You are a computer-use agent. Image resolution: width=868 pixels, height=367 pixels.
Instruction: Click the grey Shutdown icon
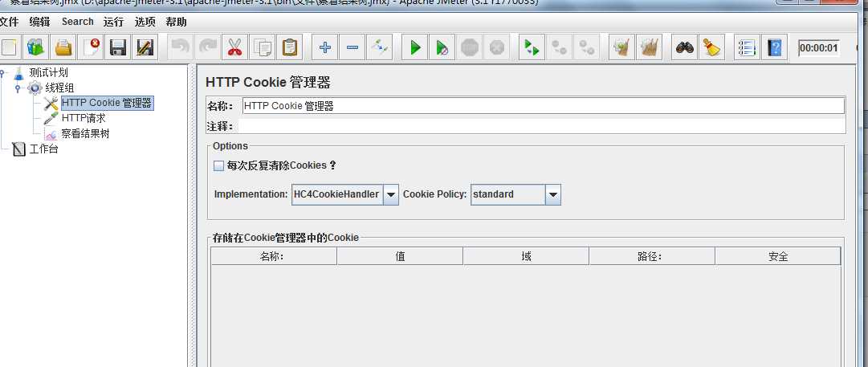pyautogui.click(x=496, y=47)
